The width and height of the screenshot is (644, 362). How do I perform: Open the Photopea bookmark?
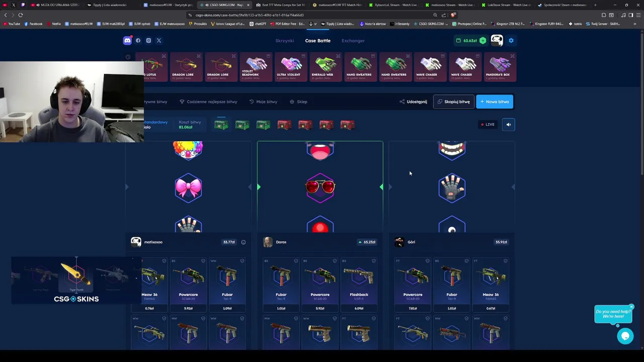point(469,24)
